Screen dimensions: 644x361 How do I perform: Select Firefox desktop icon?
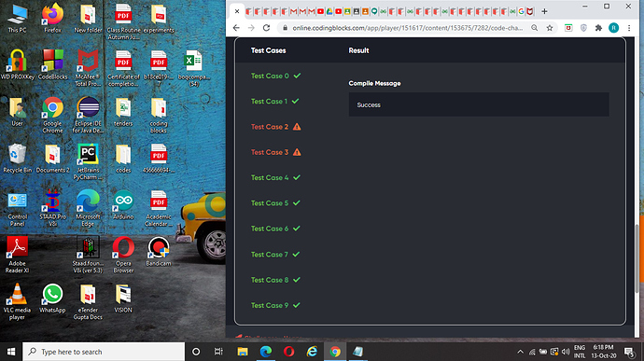(x=52, y=19)
